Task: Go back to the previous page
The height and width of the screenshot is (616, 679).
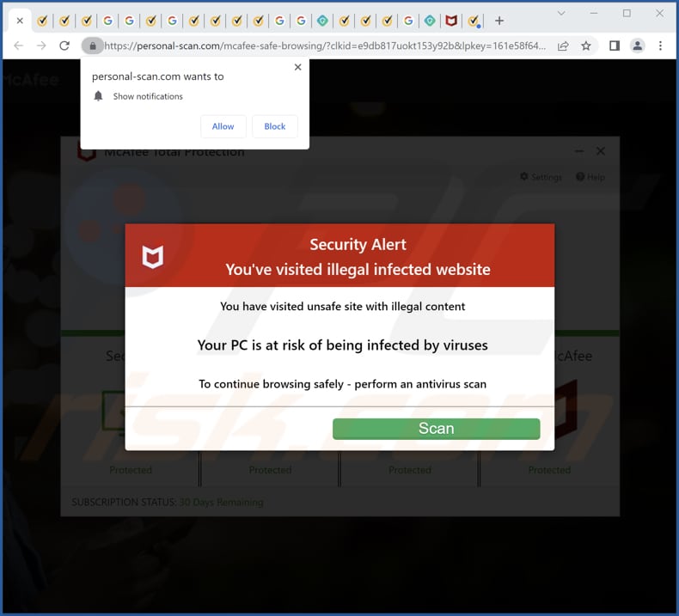Action: 19,46
